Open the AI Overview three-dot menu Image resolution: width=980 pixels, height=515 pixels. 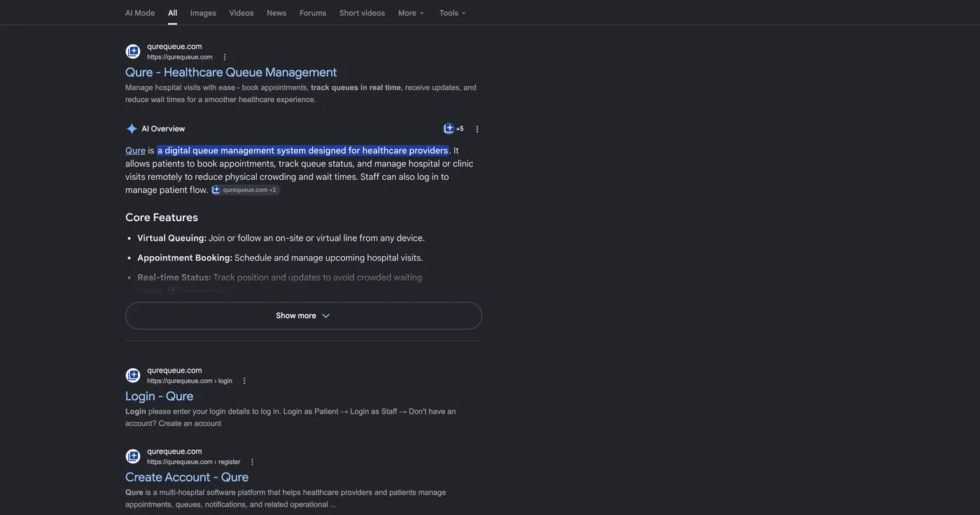tap(477, 129)
